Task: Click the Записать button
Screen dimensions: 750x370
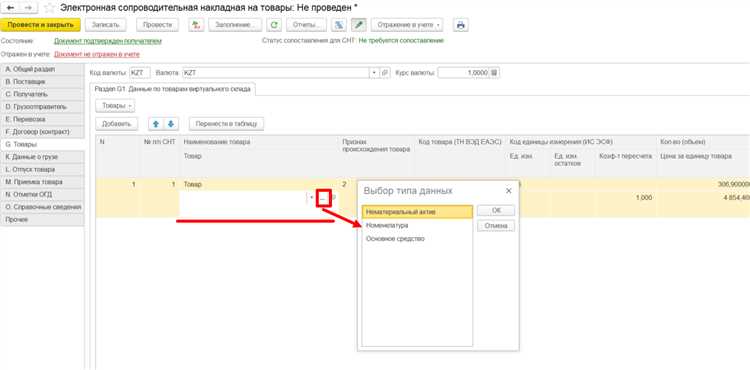Action: (106, 25)
